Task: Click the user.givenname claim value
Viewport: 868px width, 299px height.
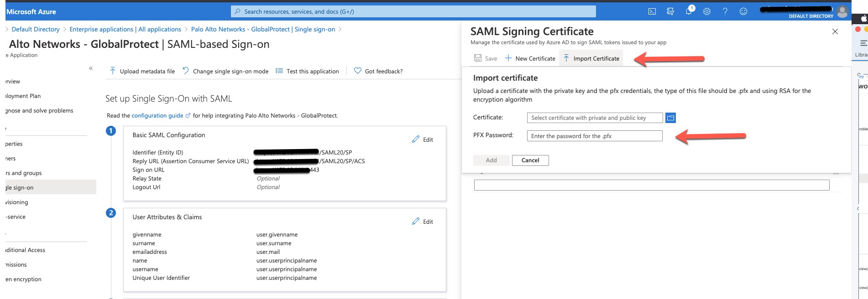Action: tap(277, 235)
